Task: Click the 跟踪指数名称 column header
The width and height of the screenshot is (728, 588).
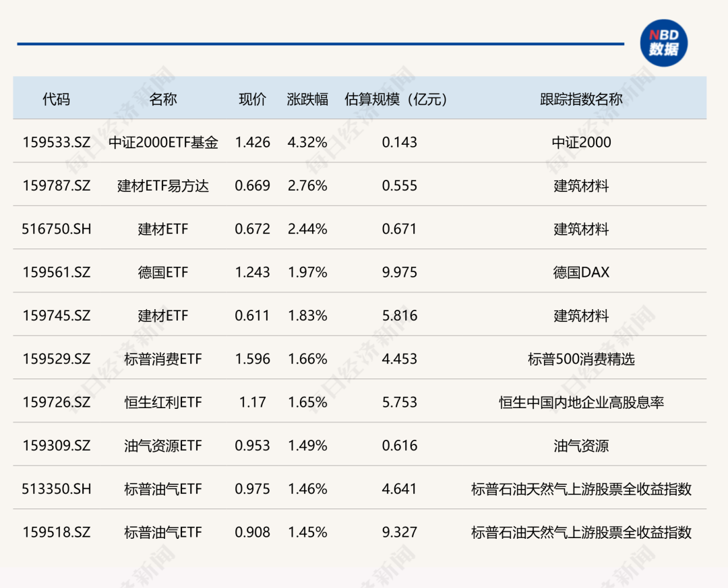Action: (581, 99)
